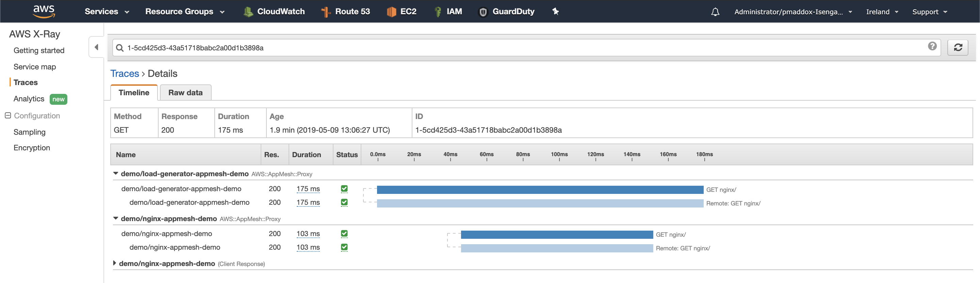This screenshot has width=980, height=283.
Task: Open the search help question icon
Action: click(x=932, y=46)
